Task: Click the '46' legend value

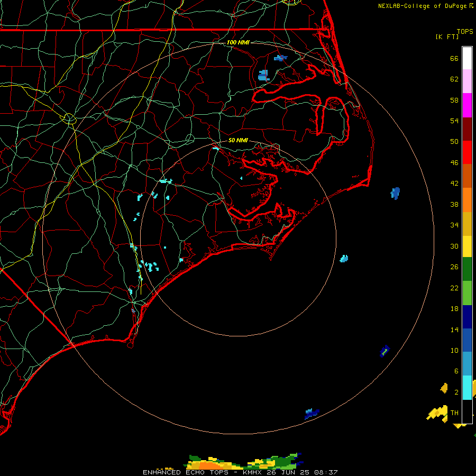Action: [454, 163]
